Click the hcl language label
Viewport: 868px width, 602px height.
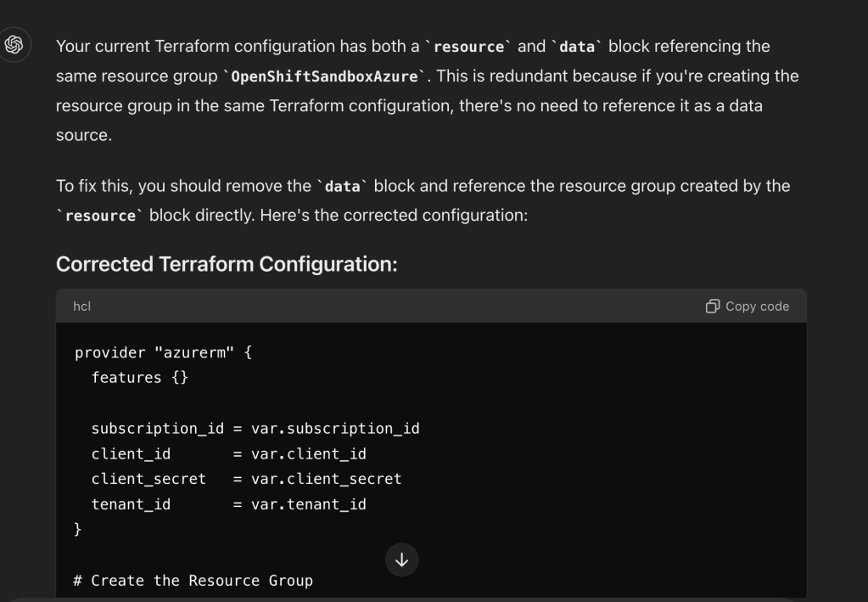pyautogui.click(x=82, y=307)
